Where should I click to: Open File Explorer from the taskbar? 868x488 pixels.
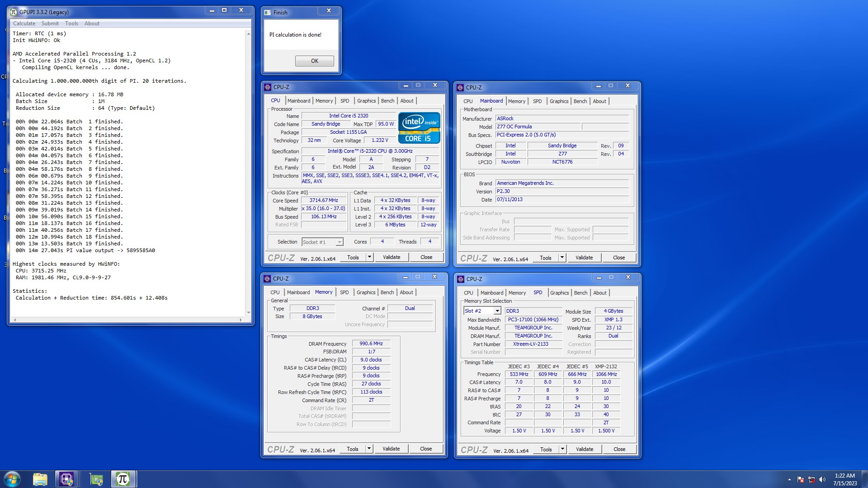coord(40,479)
